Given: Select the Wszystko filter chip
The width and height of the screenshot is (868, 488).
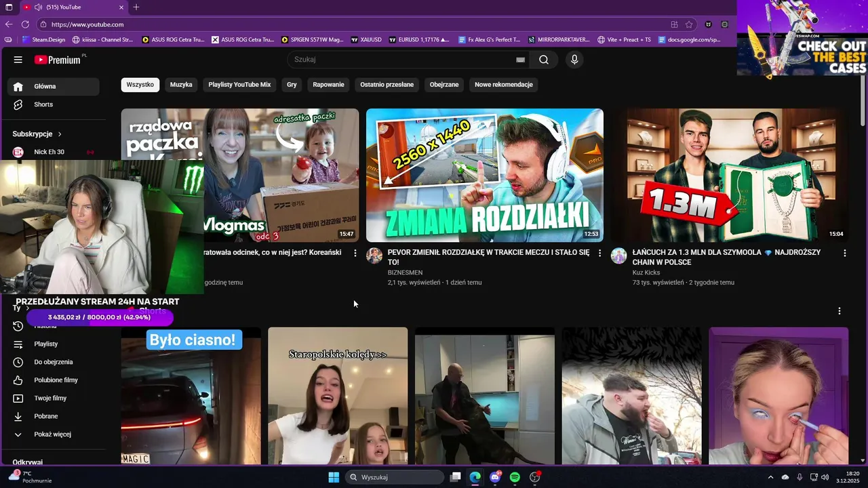Looking at the screenshot, I should tap(140, 85).
